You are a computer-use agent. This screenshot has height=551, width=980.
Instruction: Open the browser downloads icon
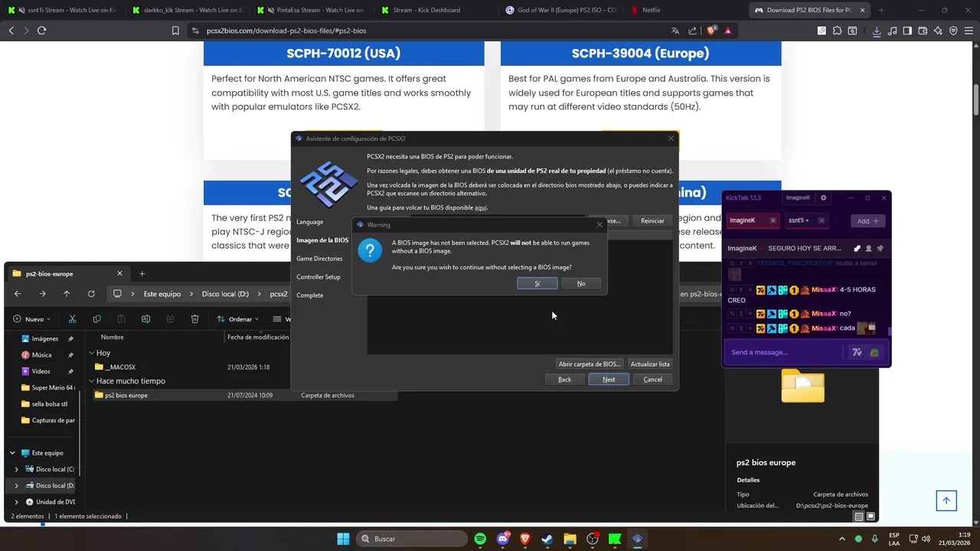coord(877,31)
